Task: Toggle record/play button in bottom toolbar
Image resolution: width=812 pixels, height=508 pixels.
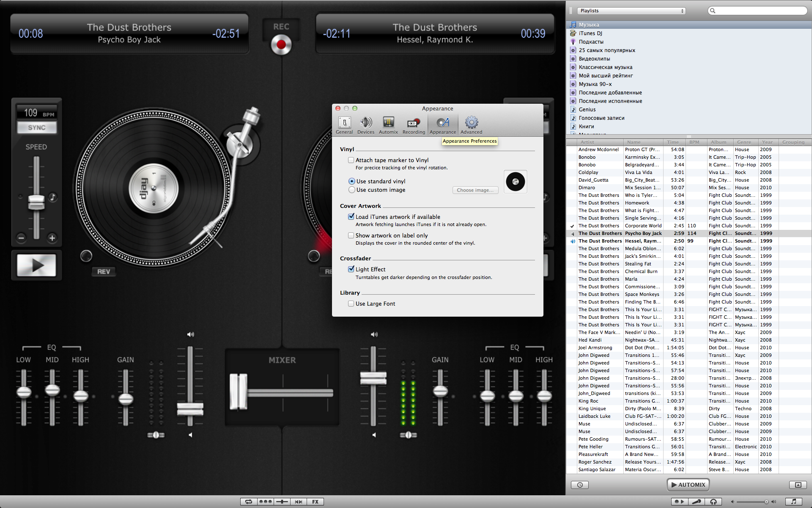Action: click(680, 502)
